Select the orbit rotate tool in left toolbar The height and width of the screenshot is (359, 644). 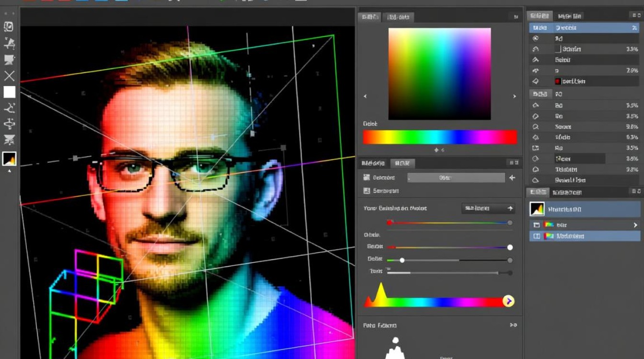pos(9,124)
